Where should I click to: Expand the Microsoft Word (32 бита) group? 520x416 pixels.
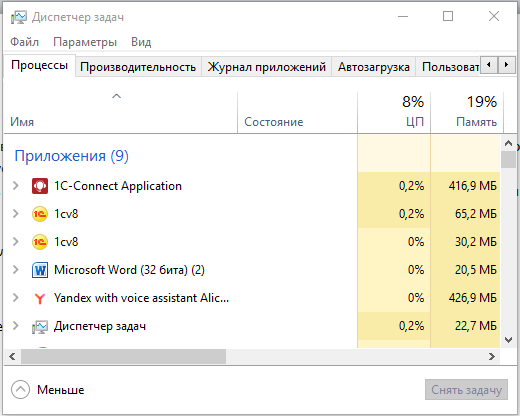point(15,270)
